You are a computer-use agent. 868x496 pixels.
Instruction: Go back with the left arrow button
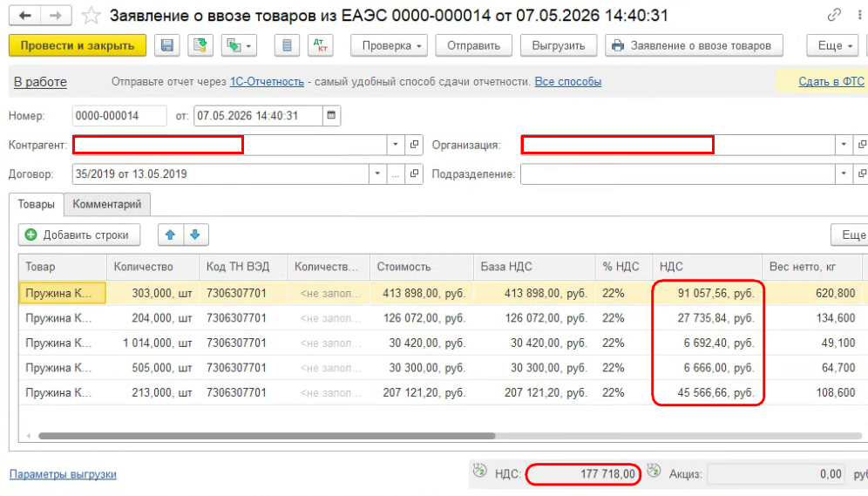click(25, 16)
